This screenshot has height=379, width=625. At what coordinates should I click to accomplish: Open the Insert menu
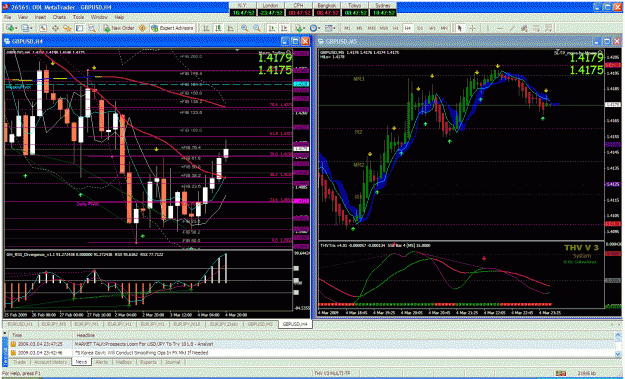click(x=40, y=17)
